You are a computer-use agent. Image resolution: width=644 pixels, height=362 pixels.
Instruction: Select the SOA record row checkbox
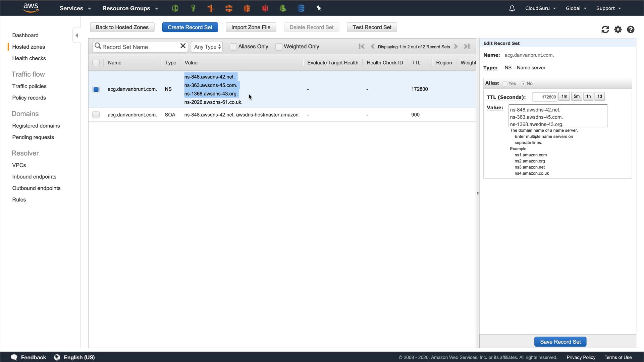(x=96, y=115)
